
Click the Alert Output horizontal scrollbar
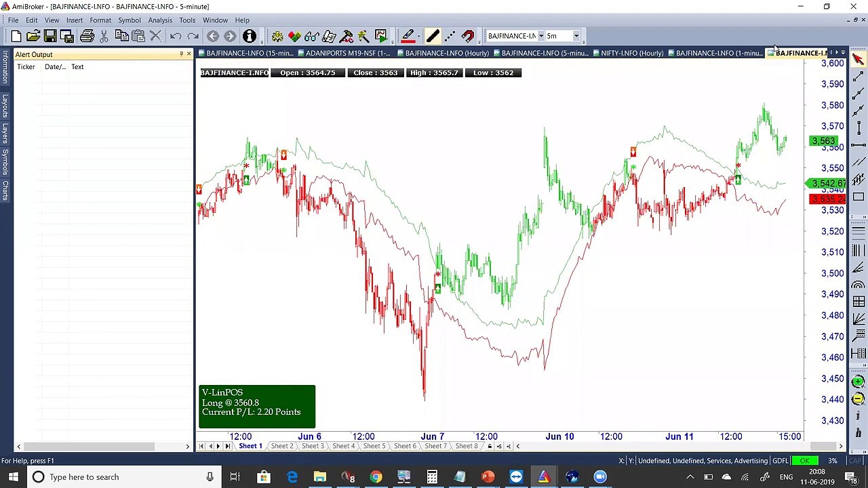103,446
